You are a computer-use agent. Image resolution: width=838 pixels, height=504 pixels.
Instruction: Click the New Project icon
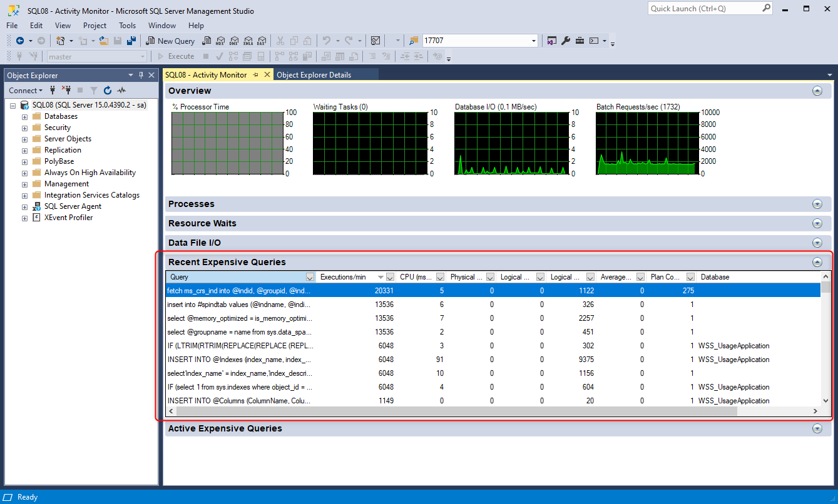click(61, 41)
